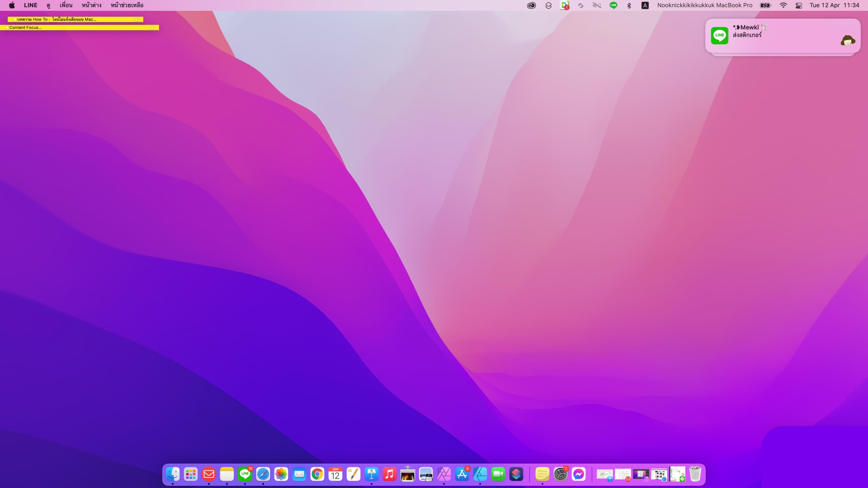The height and width of the screenshot is (488, 868).
Task: Open Messenger app in the Dock
Action: coord(578,474)
